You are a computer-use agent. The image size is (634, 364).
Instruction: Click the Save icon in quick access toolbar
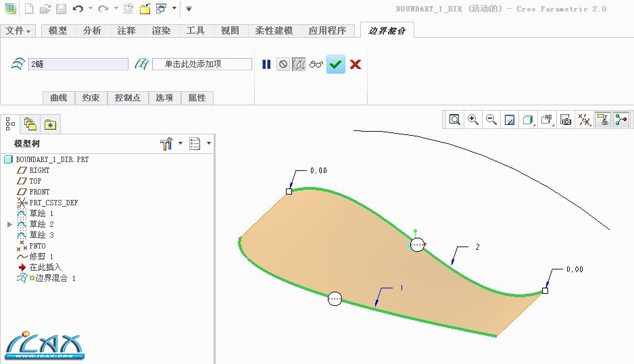(x=61, y=9)
